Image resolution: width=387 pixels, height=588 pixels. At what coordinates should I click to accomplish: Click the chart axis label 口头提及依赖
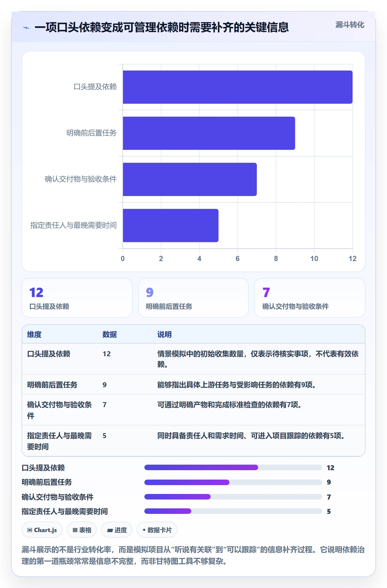tap(95, 87)
